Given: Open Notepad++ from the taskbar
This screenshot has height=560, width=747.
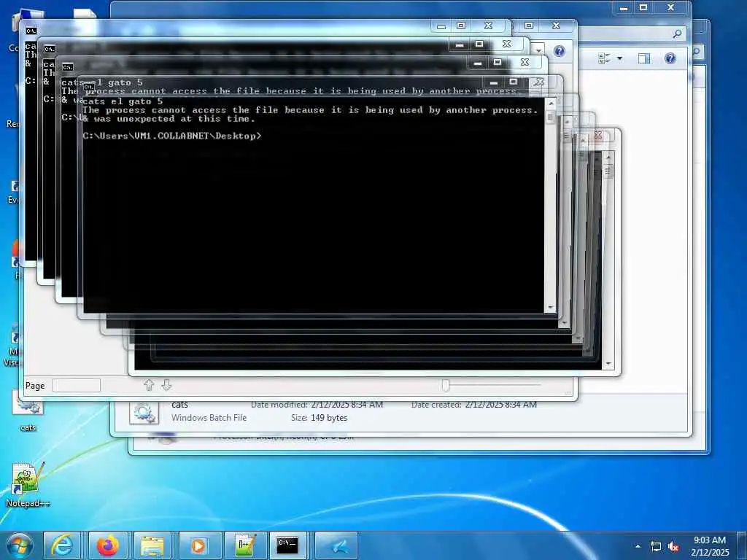Looking at the screenshot, I should click(244, 545).
